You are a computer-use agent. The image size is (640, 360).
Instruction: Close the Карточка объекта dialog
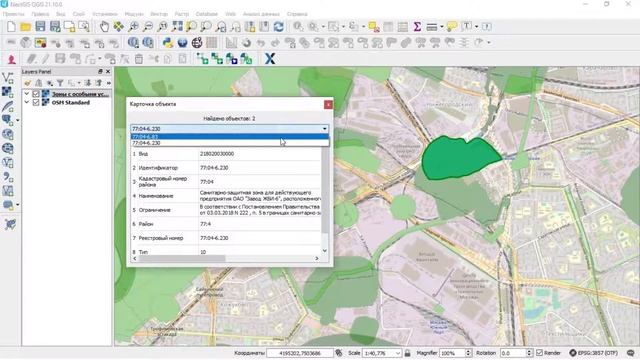(328, 104)
